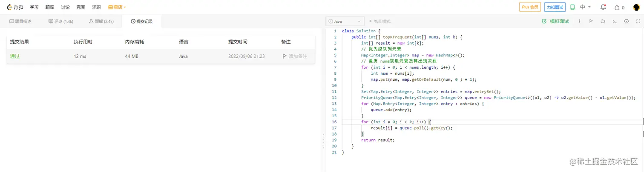
Task: Click the Plus 会员 button
Action: pos(530,7)
